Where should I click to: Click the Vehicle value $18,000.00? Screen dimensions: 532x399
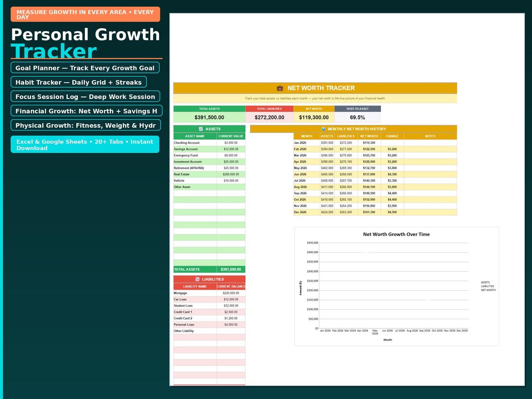coord(231,181)
